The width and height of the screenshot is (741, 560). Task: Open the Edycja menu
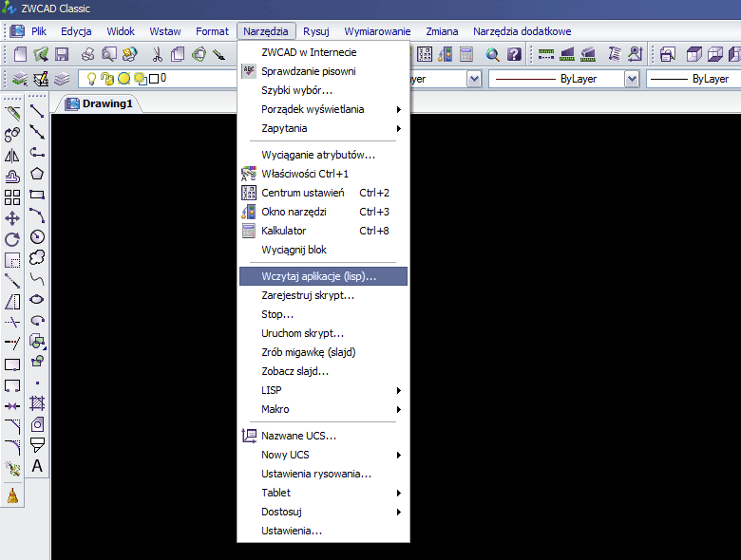[76, 31]
